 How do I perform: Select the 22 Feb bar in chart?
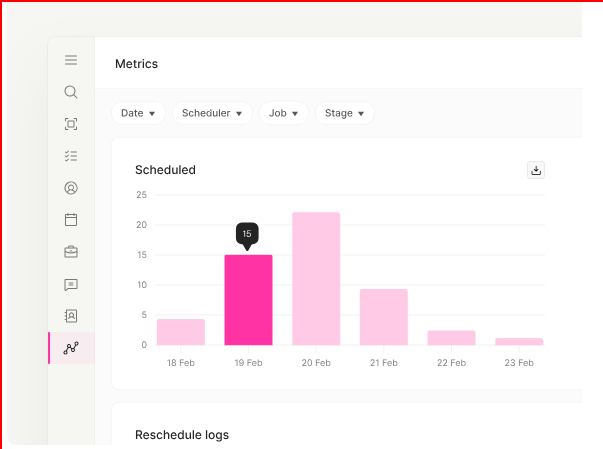pos(451,338)
